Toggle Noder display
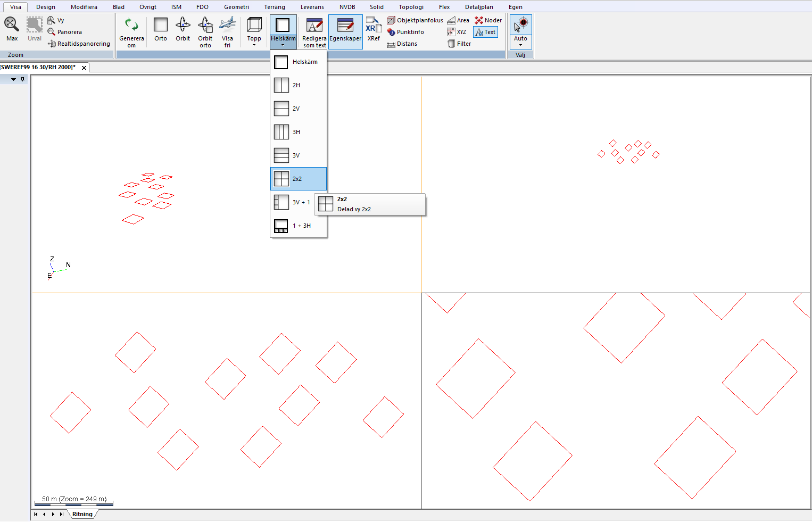The width and height of the screenshot is (812, 522). [x=488, y=20]
